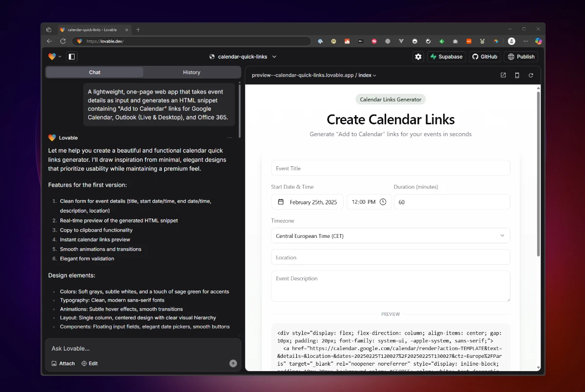Refresh the preview pane
585x392 pixels.
tap(531, 75)
